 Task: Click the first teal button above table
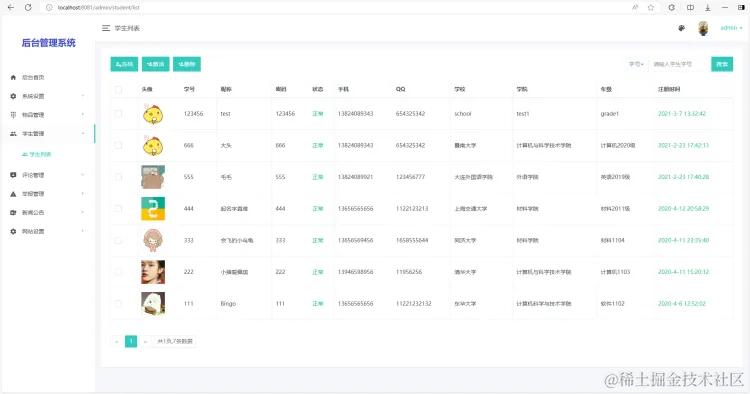coord(124,64)
